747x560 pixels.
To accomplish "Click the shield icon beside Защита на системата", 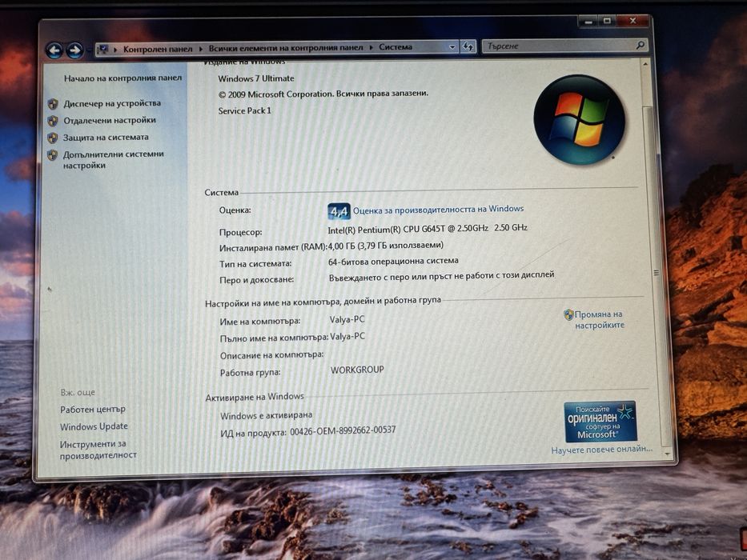I will [x=53, y=138].
